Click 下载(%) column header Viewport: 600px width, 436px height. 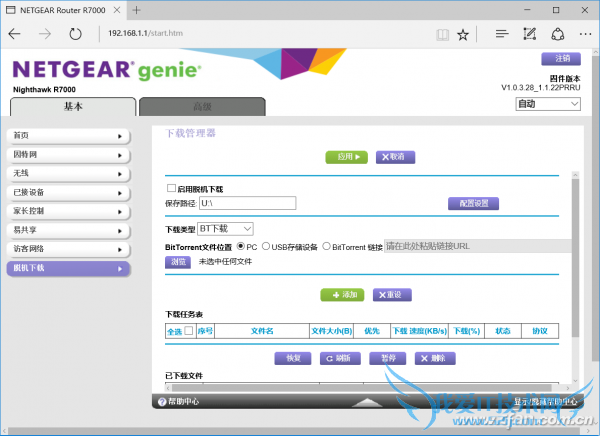pos(466,331)
